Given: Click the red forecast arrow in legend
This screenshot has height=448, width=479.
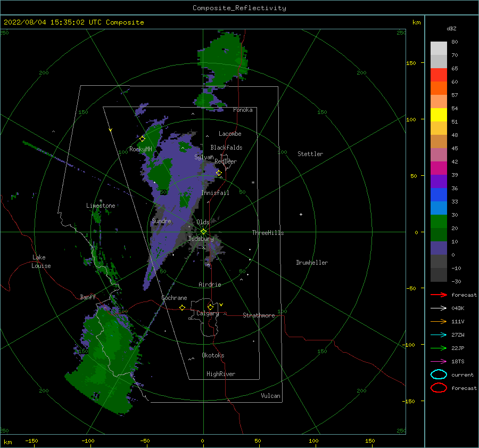Looking at the screenshot, I should point(439,295).
